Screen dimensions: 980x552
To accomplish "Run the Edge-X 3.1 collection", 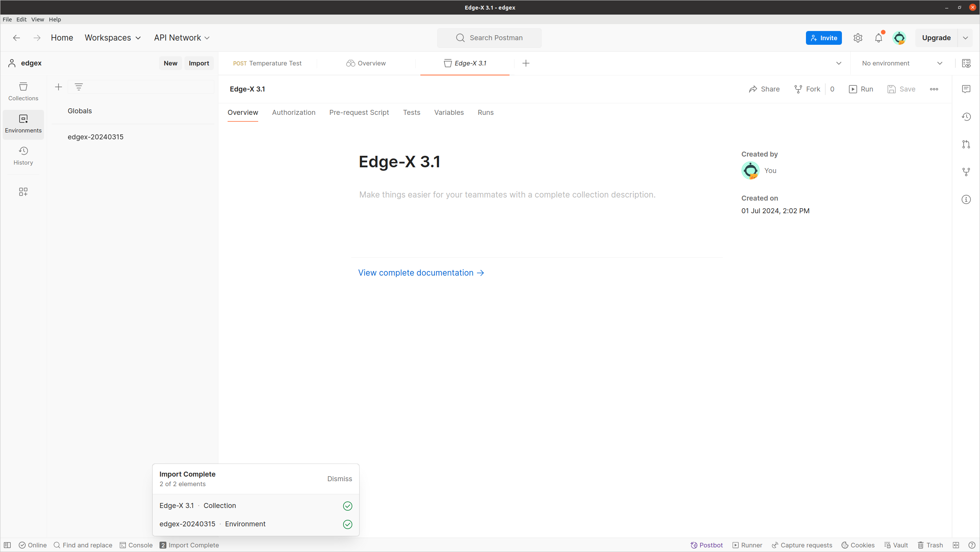I will pyautogui.click(x=861, y=89).
